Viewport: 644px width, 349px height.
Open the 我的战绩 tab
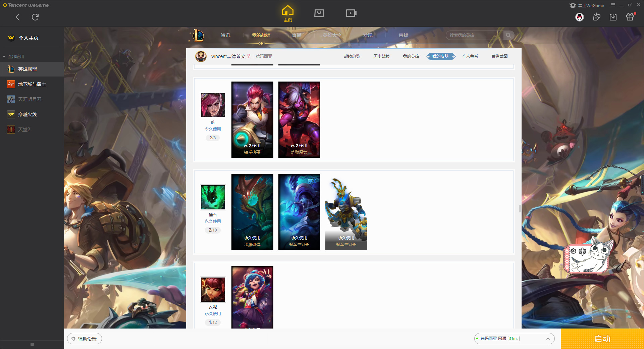tap(261, 35)
